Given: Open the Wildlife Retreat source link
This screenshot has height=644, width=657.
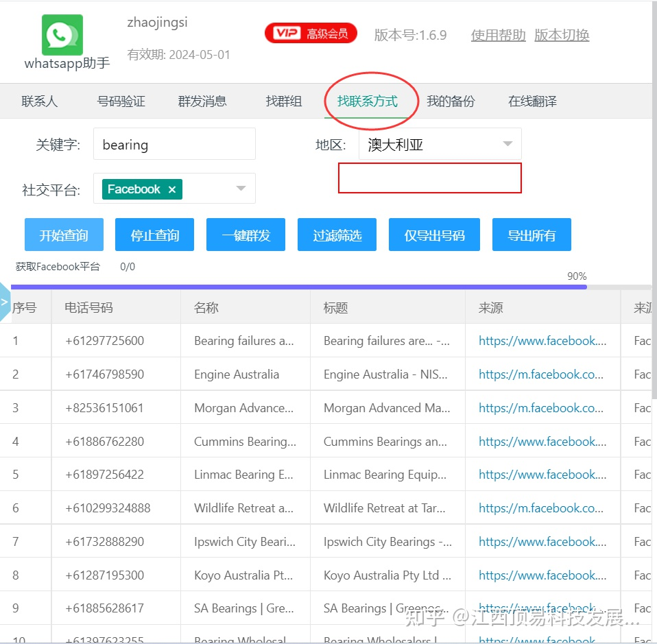Looking at the screenshot, I should tap(541, 508).
